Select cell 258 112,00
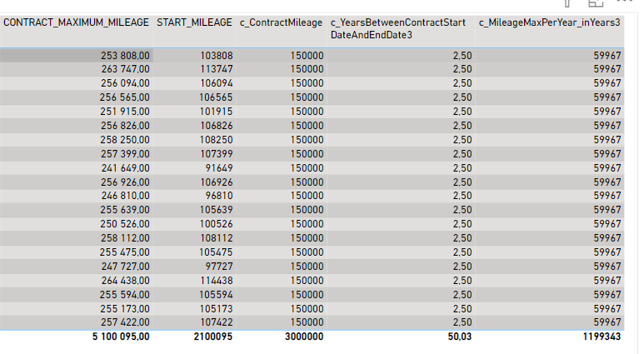 coord(125,238)
